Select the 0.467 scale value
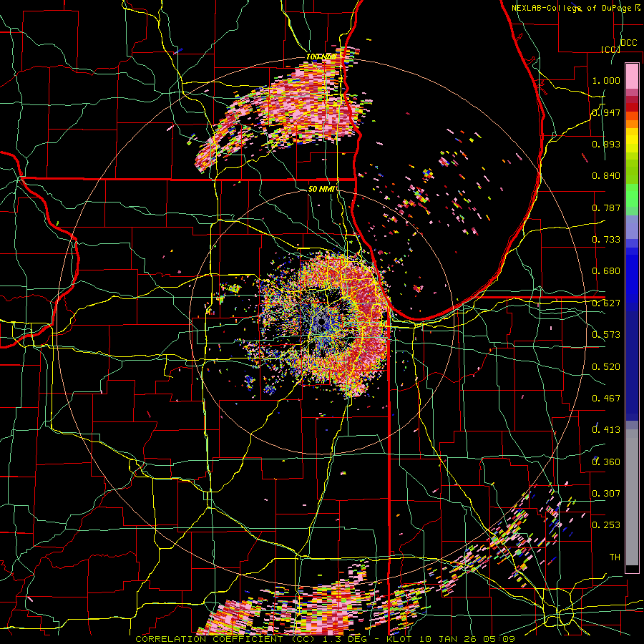The image size is (644, 644). pyautogui.click(x=606, y=399)
